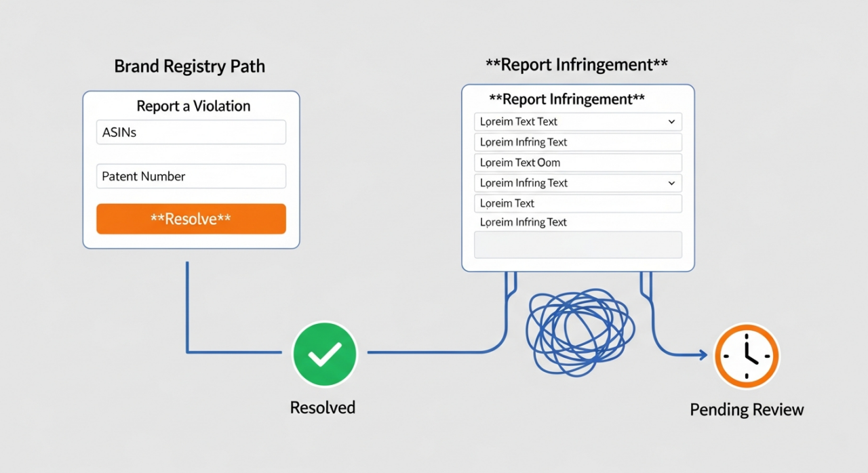Click the orange clock Pending Review icon
Image resolution: width=868 pixels, height=473 pixels.
point(747,356)
